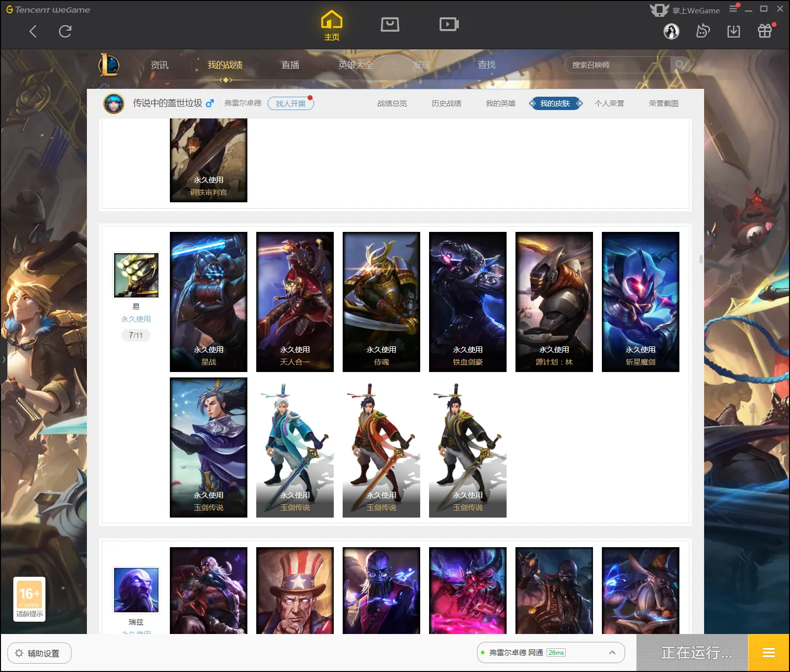Click the search magnifier icon
The width and height of the screenshot is (790, 672).
pos(680,65)
